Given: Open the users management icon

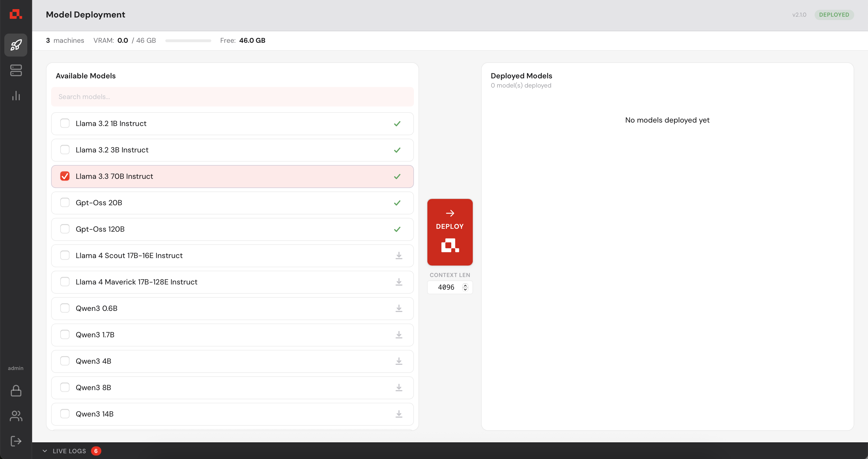Looking at the screenshot, I should click(x=16, y=416).
